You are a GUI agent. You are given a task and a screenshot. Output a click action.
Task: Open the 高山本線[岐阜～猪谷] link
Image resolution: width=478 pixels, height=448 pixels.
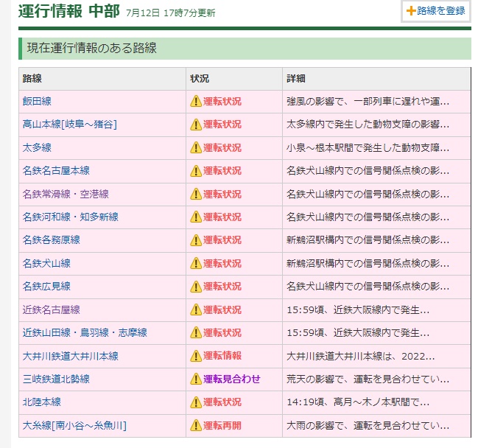click(x=70, y=125)
